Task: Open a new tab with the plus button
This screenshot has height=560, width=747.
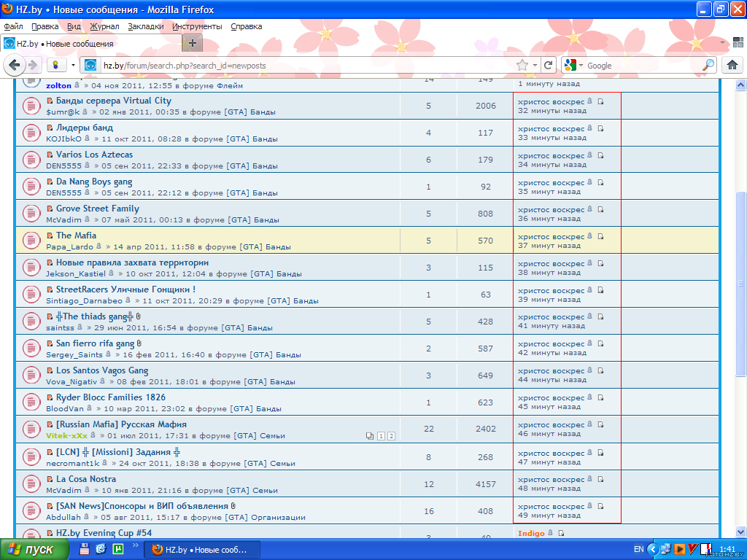Action: click(193, 43)
